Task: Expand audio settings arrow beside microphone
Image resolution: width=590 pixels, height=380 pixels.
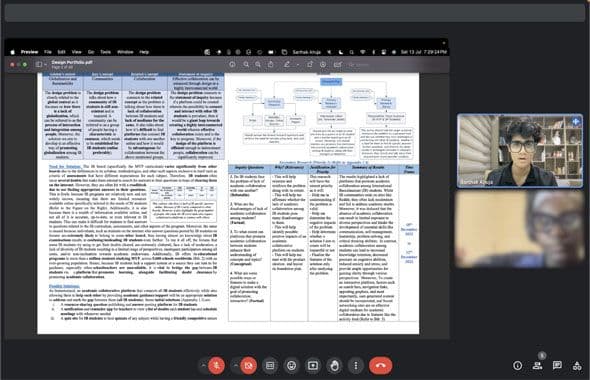Action: pos(203,365)
